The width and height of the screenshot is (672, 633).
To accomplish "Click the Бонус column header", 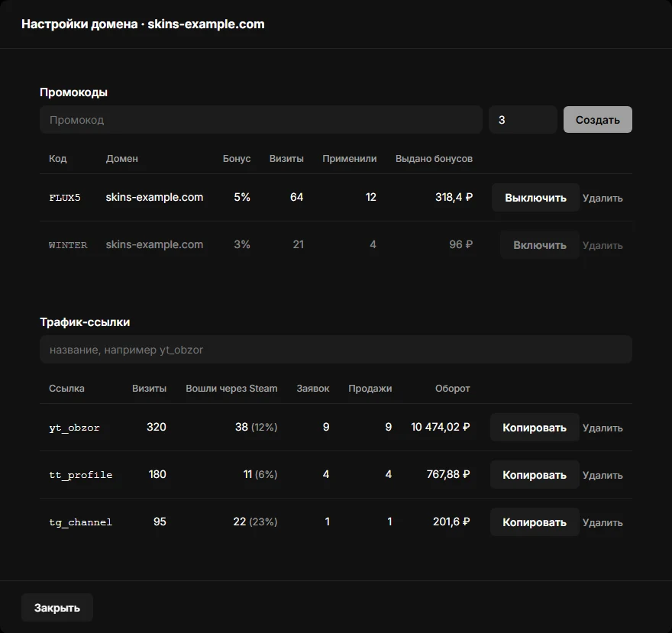I will 237,159.
